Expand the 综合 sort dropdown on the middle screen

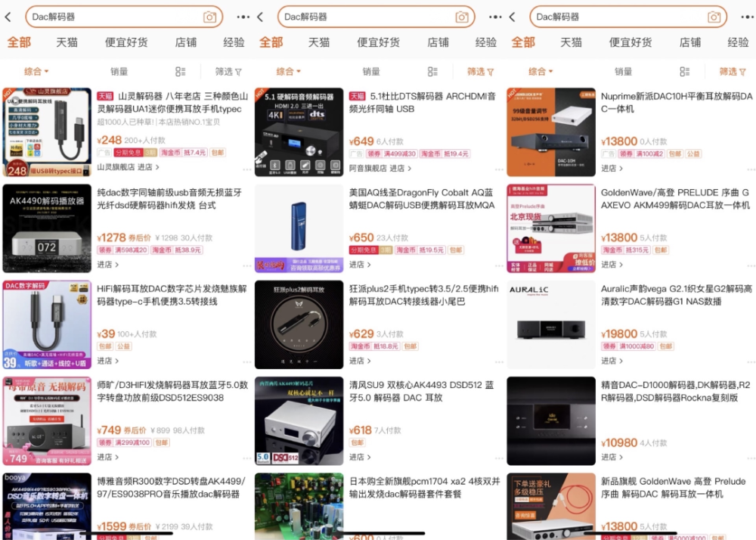click(288, 71)
